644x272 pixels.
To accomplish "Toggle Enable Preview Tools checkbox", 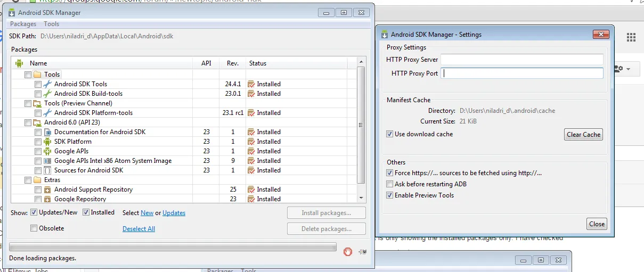I will pos(390,195).
